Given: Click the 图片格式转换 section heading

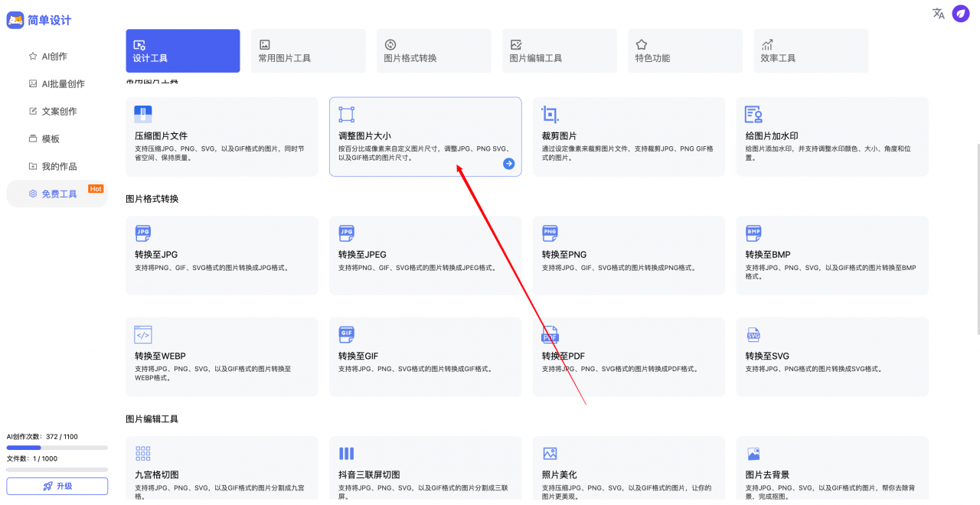Looking at the screenshot, I should click(x=152, y=199).
